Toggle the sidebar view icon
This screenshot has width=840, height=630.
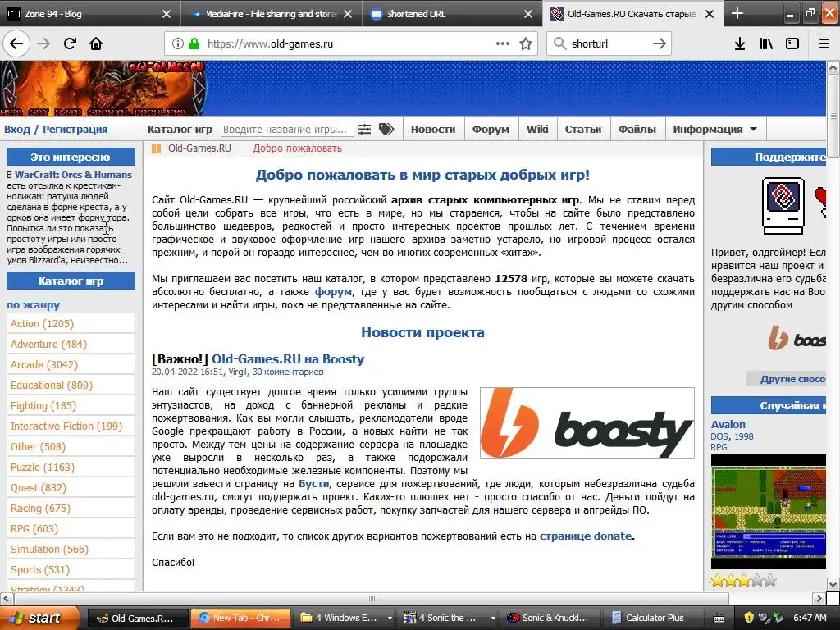pyautogui.click(x=792, y=43)
